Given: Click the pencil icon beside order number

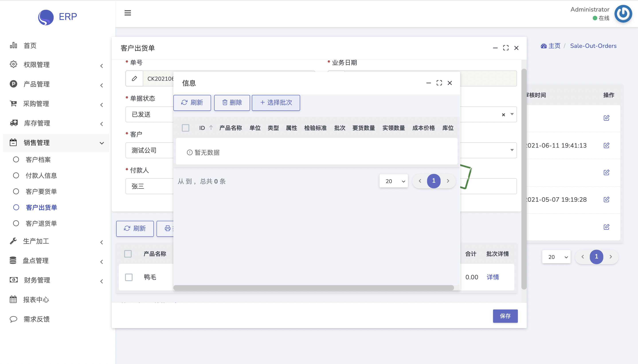Looking at the screenshot, I should point(134,78).
